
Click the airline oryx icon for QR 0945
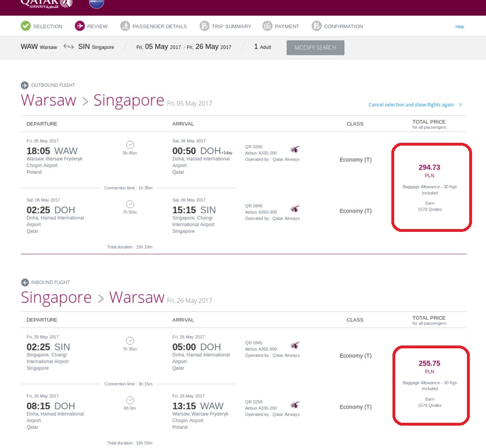pyautogui.click(x=295, y=346)
